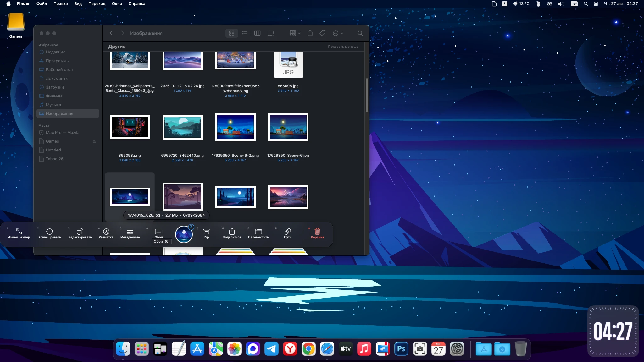
Task: Launch Telegram from the Dock
Action: pos(271,349)
